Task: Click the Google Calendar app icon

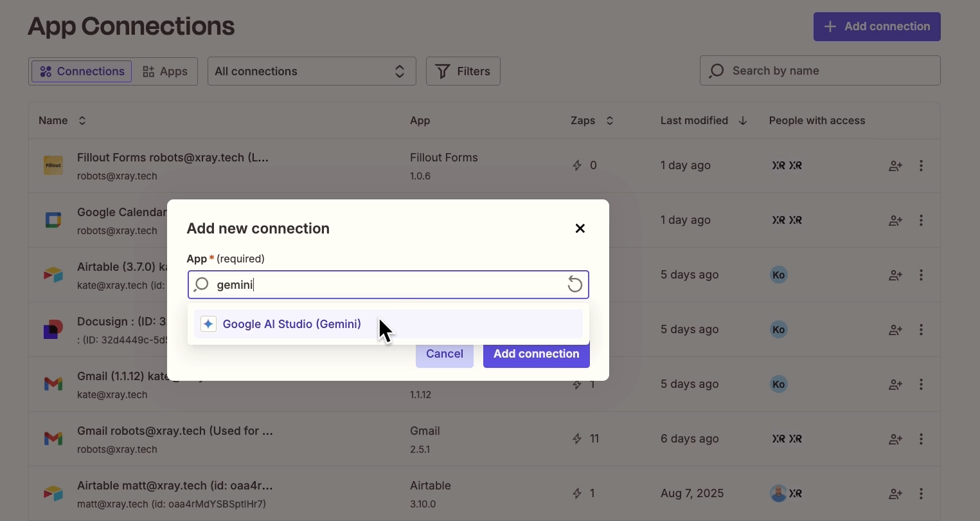Action: (53, 220)
